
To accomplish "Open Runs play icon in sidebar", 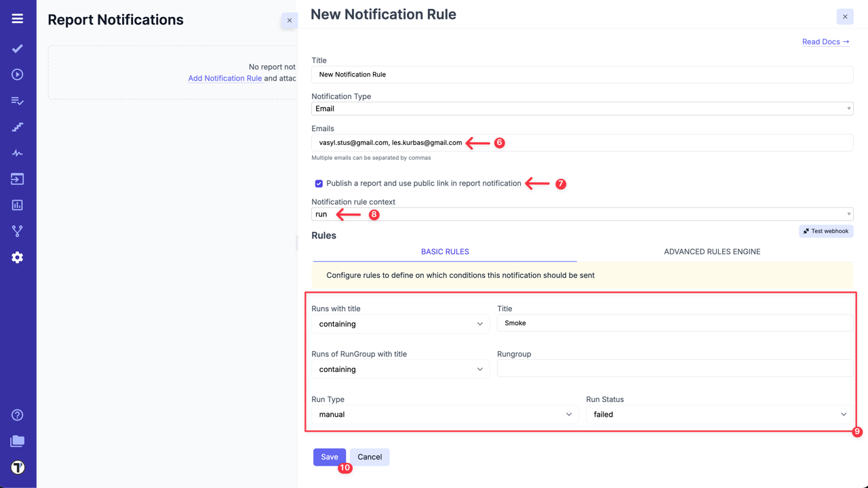I will tap(18, 75).
